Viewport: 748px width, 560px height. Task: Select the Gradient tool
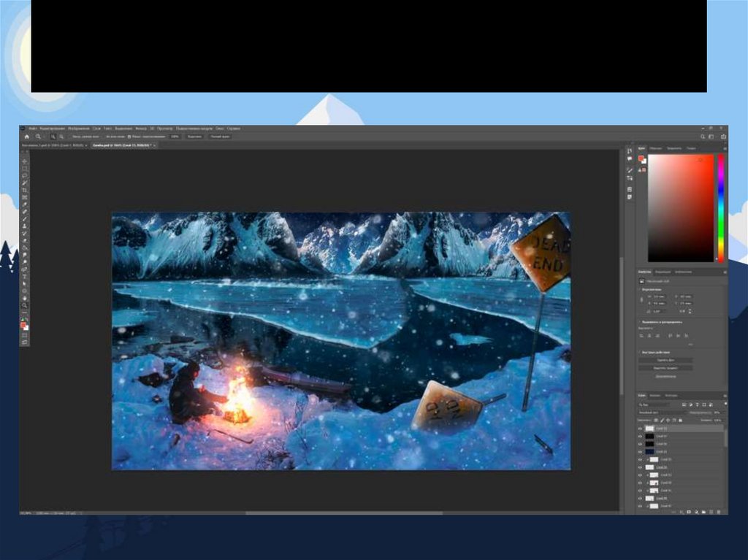(24, 247)
